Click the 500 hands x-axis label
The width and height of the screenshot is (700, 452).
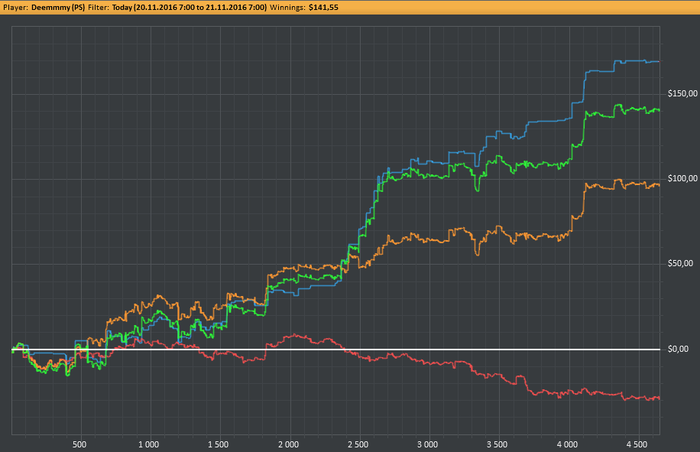click(x=79, y=444)
